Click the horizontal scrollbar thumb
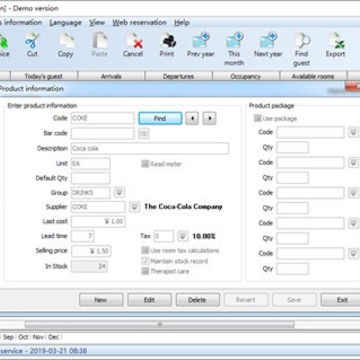The image size is (360, 360). (x=160, y=324)
